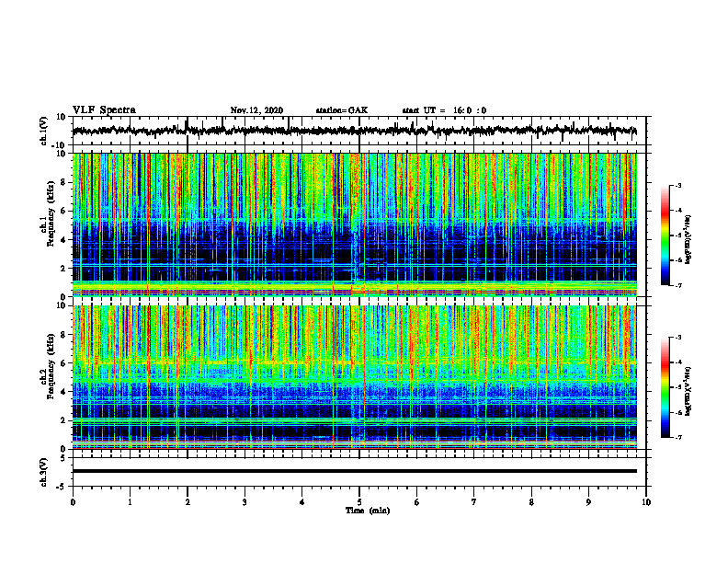Click the "VLF Spectra" plot title

click(104, 110)
